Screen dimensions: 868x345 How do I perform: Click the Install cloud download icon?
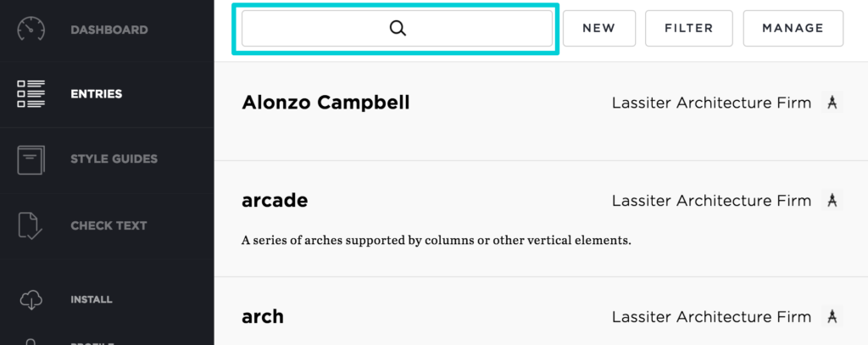(x=31, y=299)
